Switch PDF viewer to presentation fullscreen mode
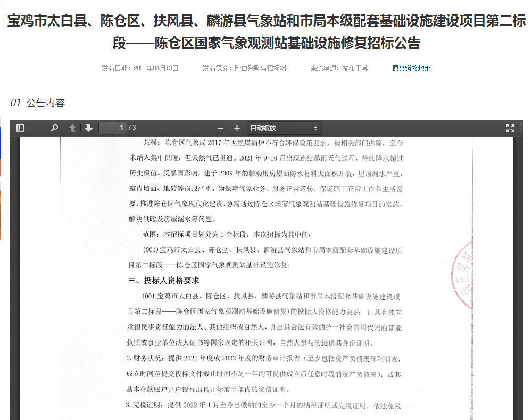The image size is (532, 420). tap(510, 128)
